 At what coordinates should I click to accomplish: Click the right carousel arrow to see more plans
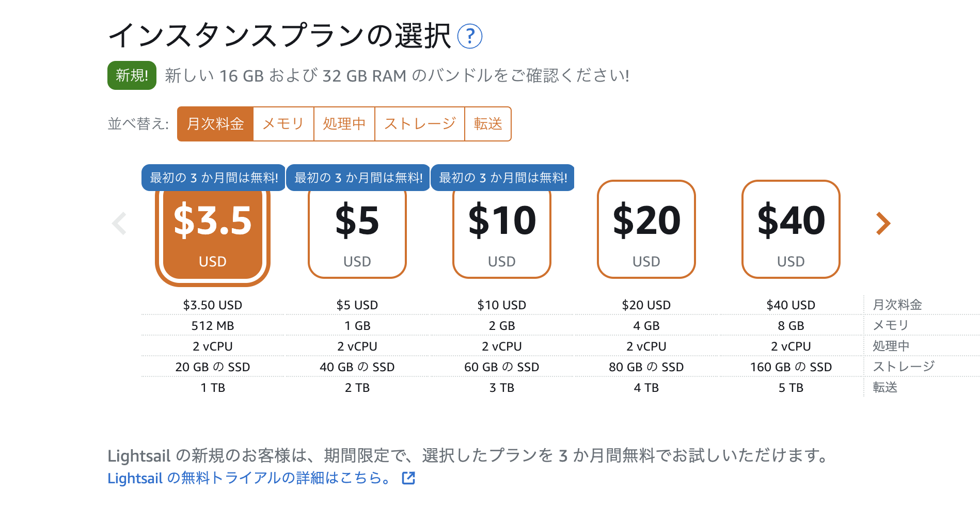883,224
